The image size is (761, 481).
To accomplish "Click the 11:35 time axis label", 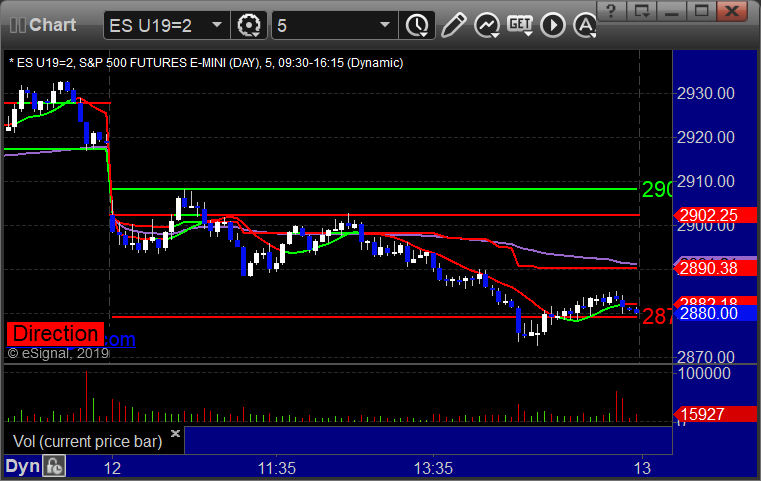I will pyautogui.click(x=276, y=468).
